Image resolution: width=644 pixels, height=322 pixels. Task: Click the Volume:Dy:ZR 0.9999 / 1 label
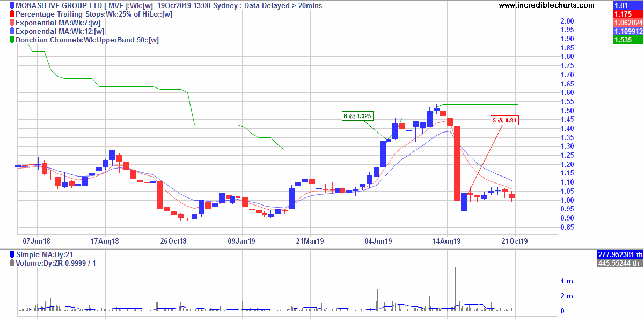(56, 263)
